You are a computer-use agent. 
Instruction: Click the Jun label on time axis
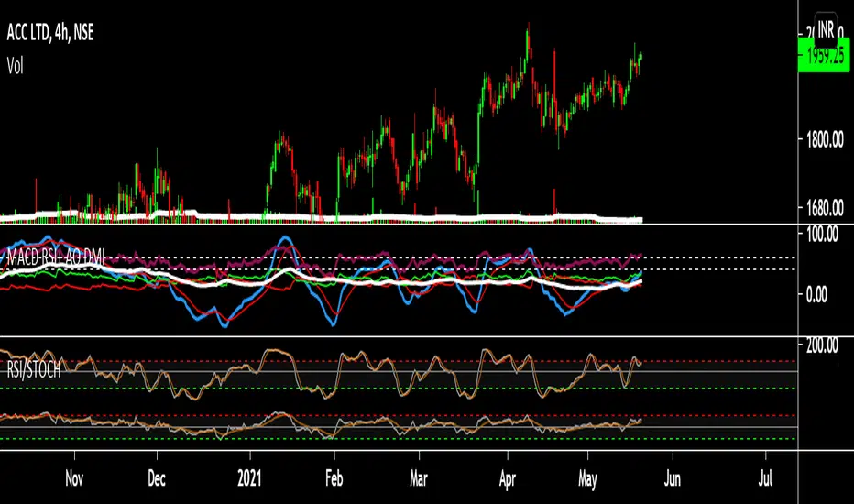coord(673,477)
